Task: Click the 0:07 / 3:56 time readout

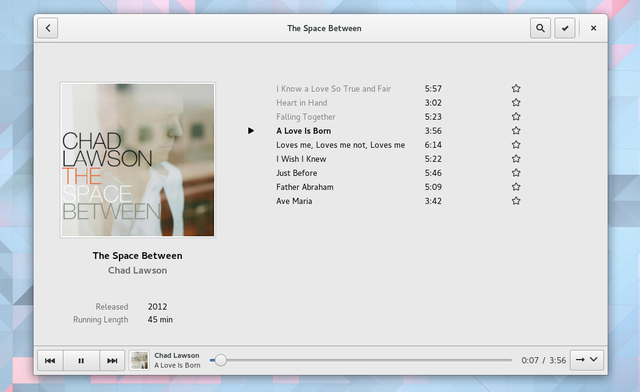Action: (544, 360)
